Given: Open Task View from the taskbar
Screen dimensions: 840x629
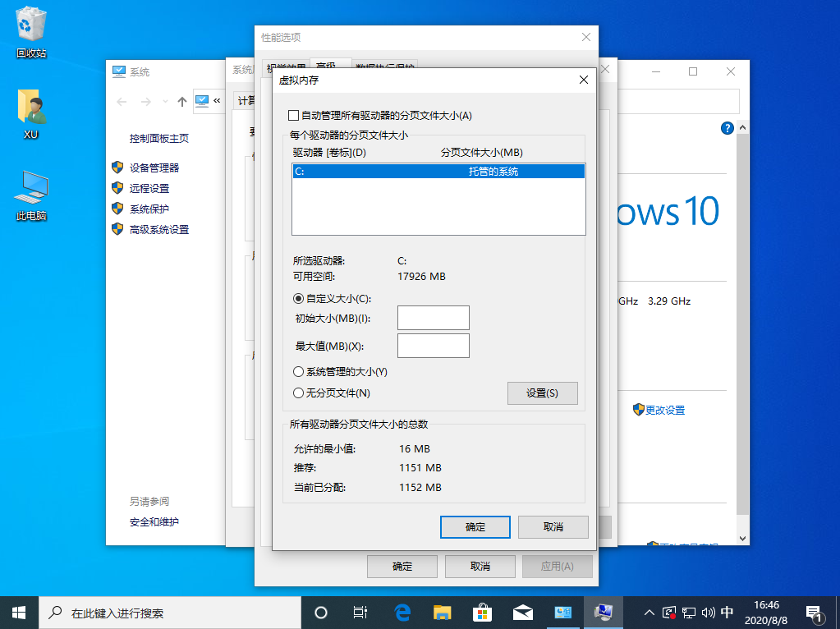Looking at the screenshot, I should [360, 612].
